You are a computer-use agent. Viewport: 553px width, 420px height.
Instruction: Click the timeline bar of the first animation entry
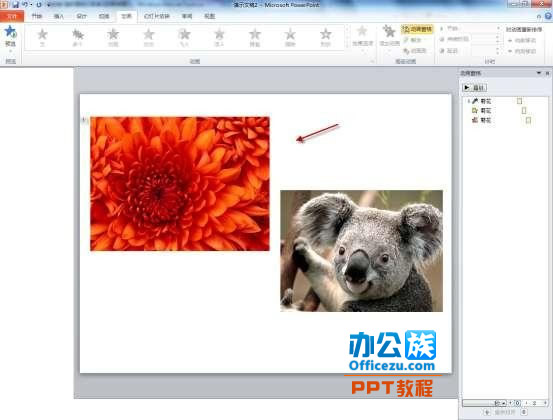click(519, 101)
